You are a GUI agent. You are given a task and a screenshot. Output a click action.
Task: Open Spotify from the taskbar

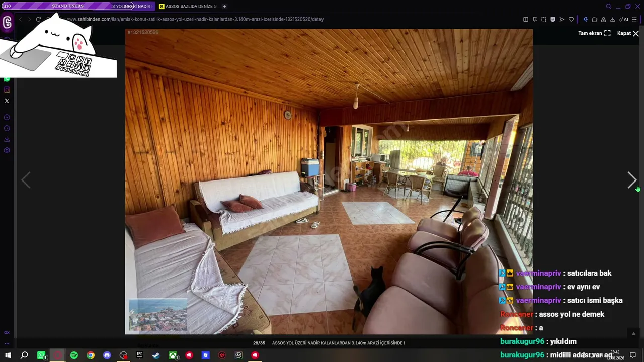coord(74,355)
